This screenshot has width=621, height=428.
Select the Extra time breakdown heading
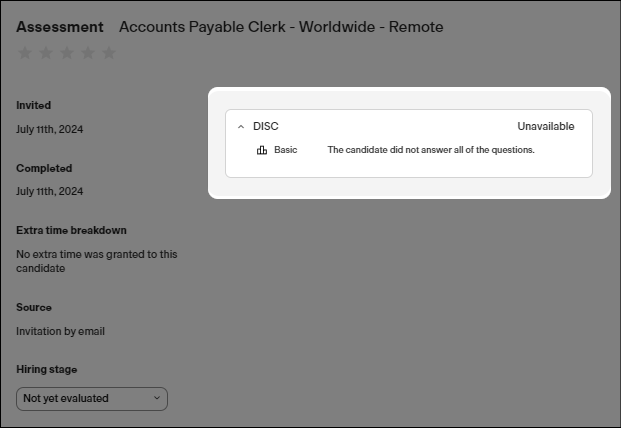click(71, 230)
